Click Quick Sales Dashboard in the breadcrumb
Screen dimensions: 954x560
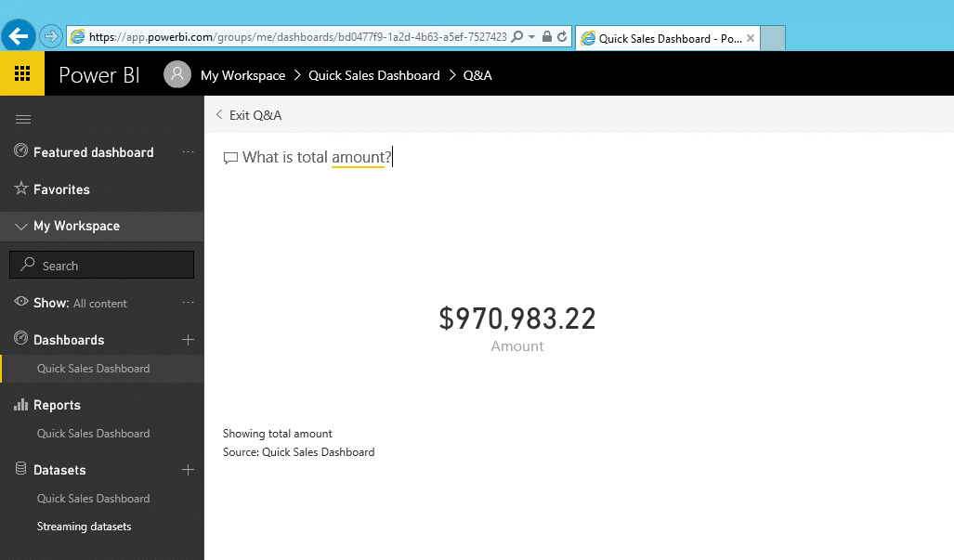(x=374, y=75)
